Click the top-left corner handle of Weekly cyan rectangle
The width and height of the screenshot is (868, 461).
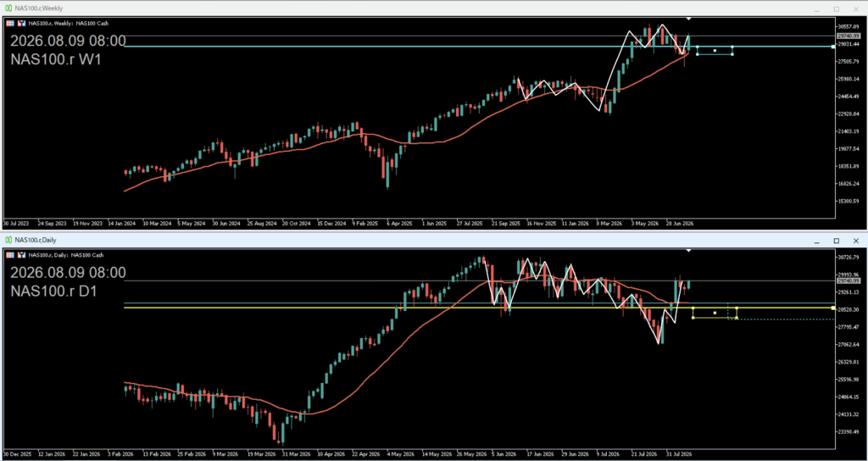point(697,47)
